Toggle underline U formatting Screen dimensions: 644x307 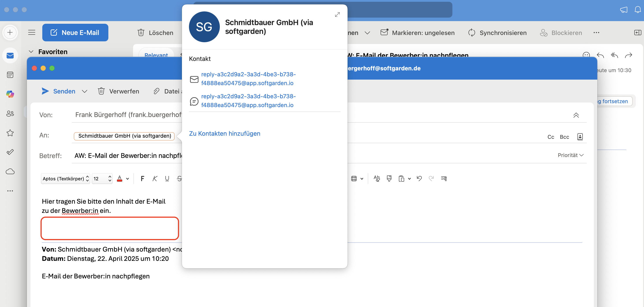tap(167, 178)
